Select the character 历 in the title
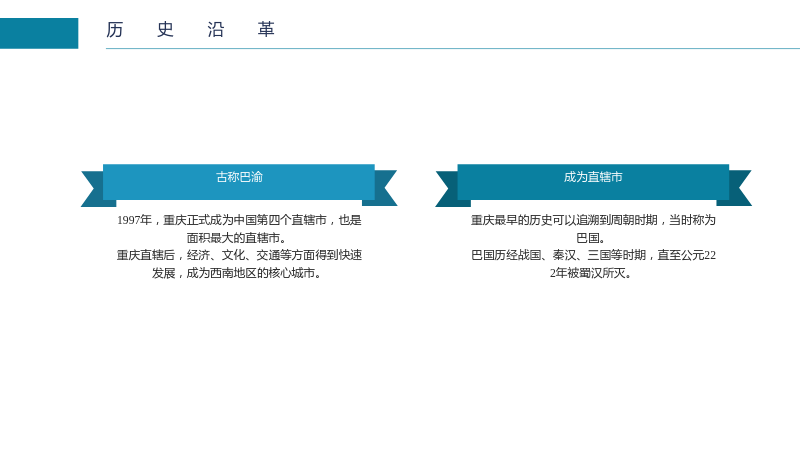800x450 pixels. pos(115,30)
